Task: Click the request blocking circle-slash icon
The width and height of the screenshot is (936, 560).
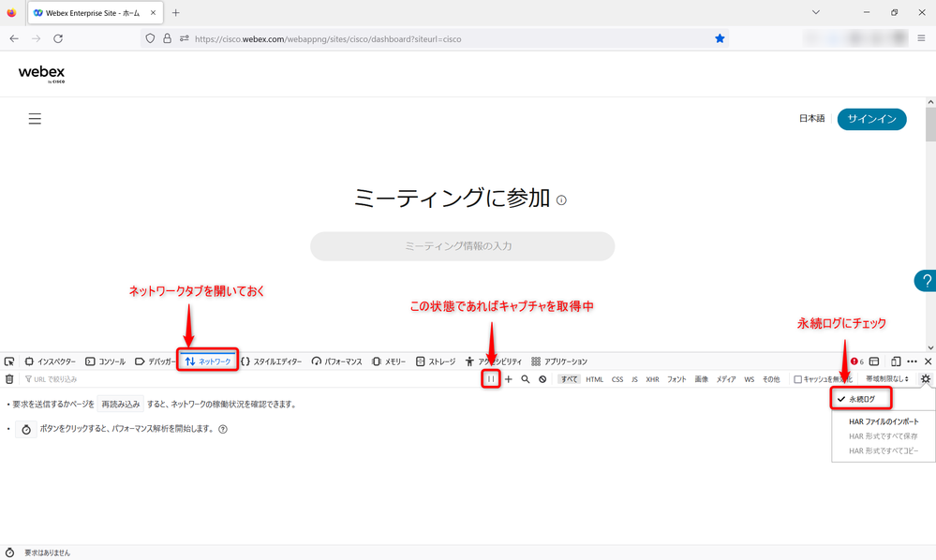Action: [542, 379]
